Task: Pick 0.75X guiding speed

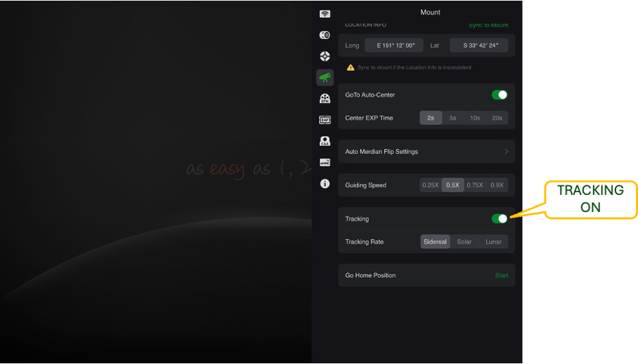Action: pos(474,185)
